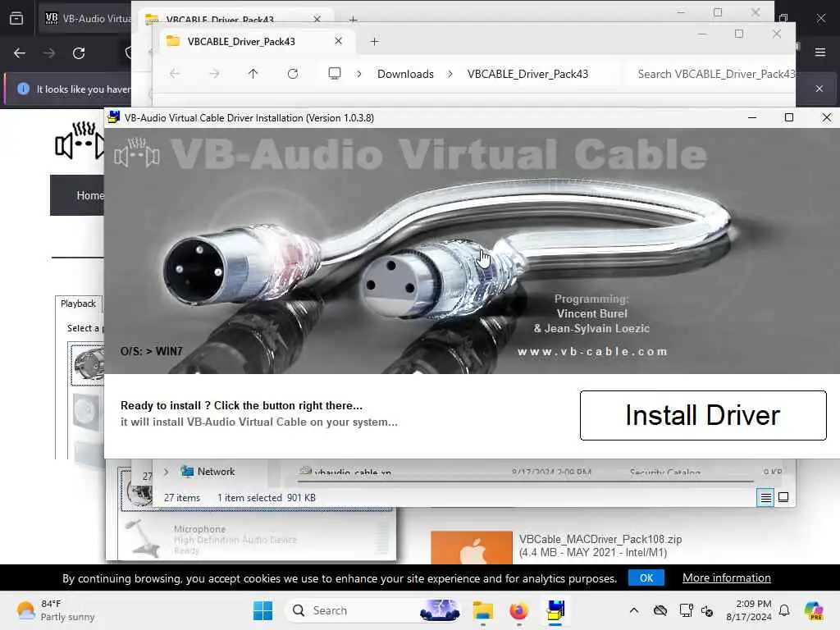This screenshot has width=840, height=630.
Task: Switch Explorer to details view
Action: [766, 498]
